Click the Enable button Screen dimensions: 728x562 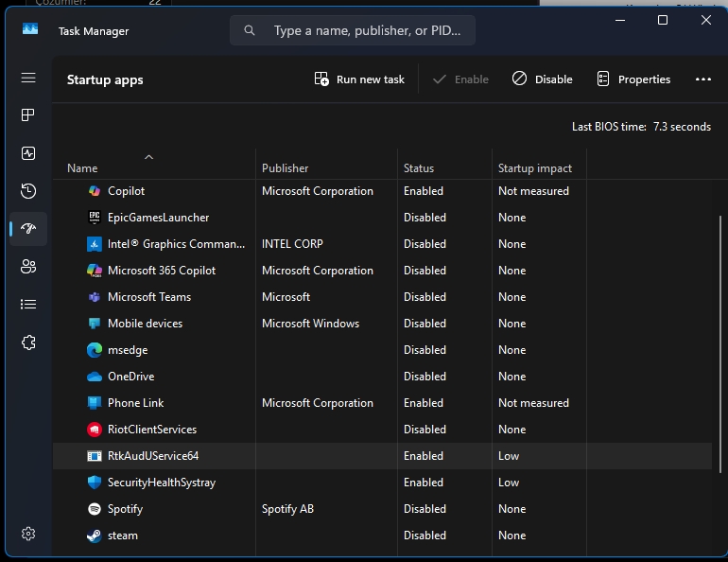pos(460,79)
